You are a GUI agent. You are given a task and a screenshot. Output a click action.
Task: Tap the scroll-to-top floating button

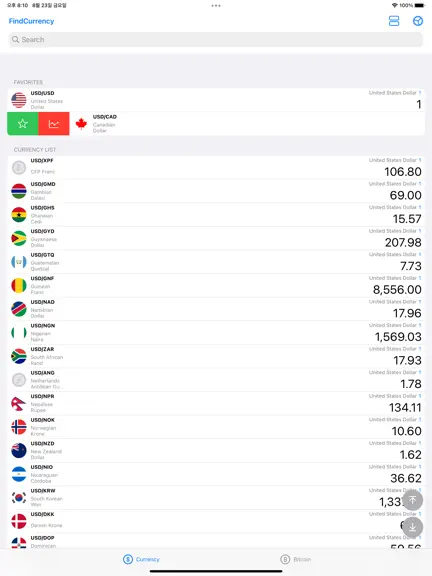412,500
